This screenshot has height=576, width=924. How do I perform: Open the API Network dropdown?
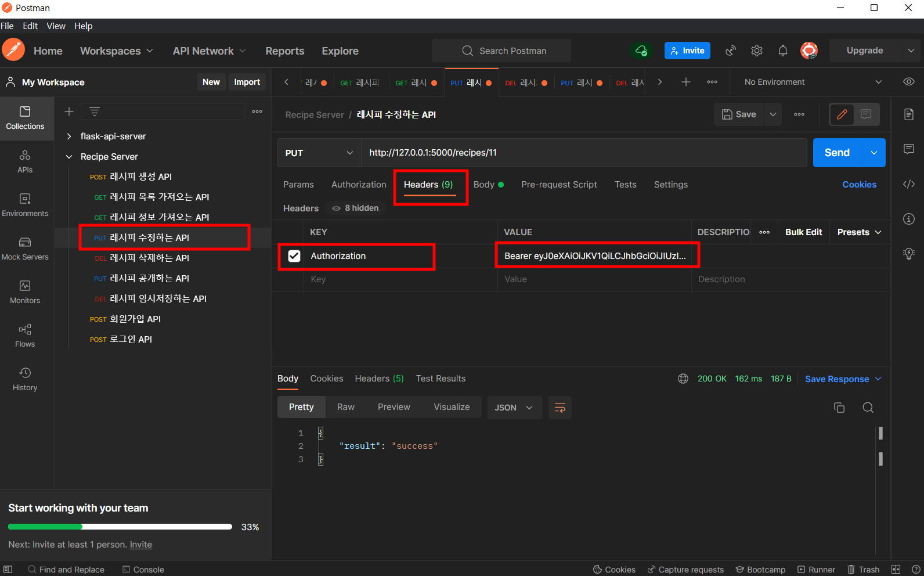(x=210, y=51)
